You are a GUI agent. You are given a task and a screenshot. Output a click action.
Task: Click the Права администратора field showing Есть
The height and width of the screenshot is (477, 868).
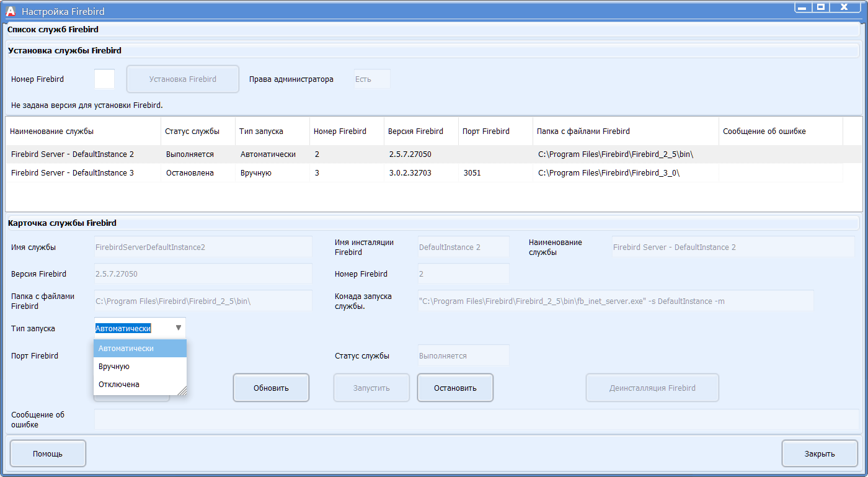pyautogui.click(x=372, y=79)
